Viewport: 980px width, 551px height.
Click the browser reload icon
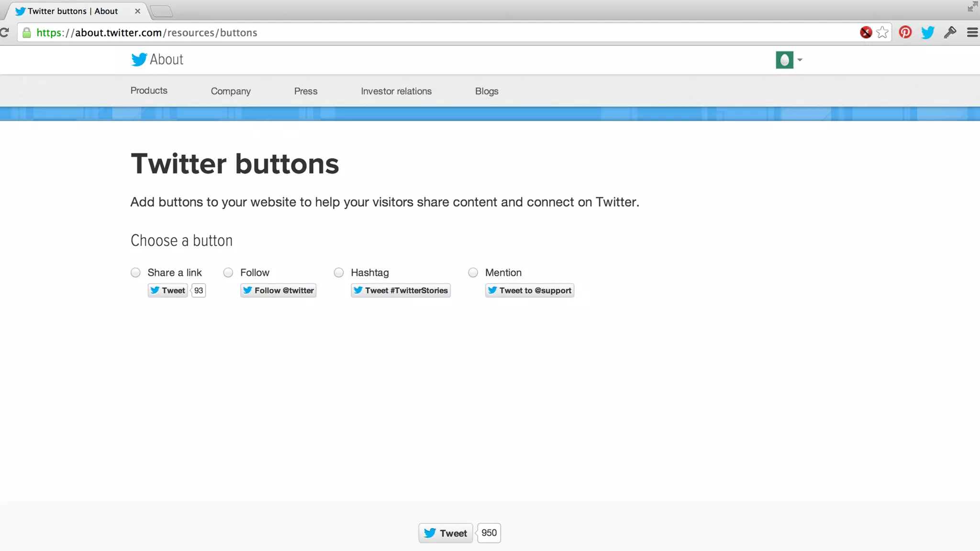click(4, 33)
